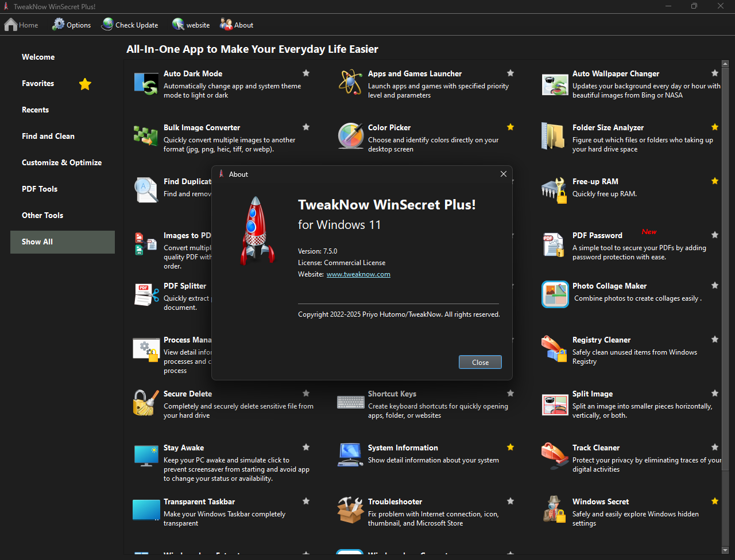
Task: Open the System Information computer icon
Action: pos(350,455)
